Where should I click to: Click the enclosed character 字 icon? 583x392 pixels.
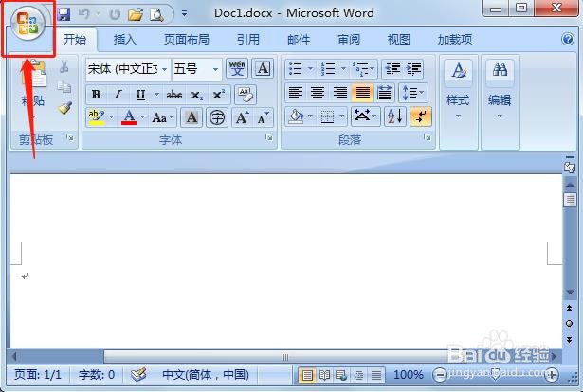217,117
